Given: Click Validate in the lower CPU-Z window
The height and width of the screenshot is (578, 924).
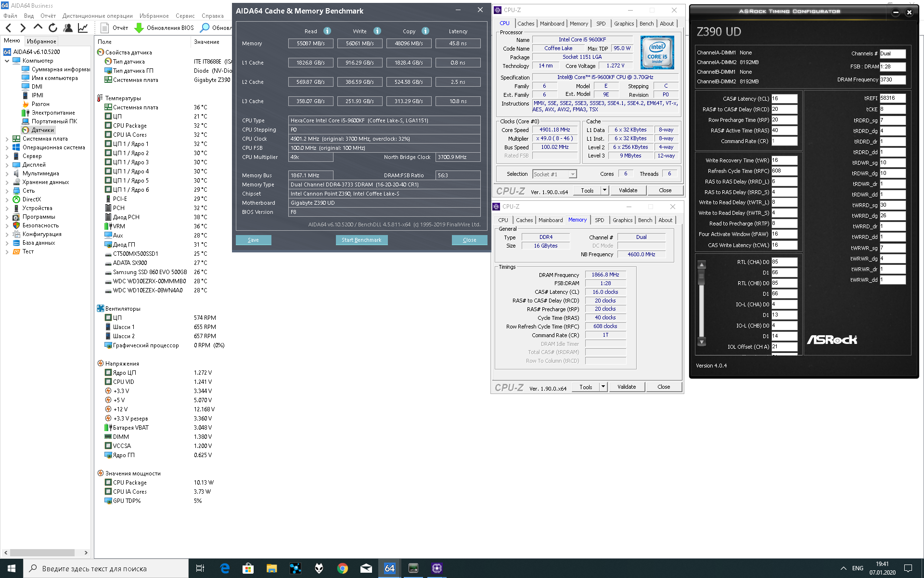Looking at the screenshot, I should [627, 387].
